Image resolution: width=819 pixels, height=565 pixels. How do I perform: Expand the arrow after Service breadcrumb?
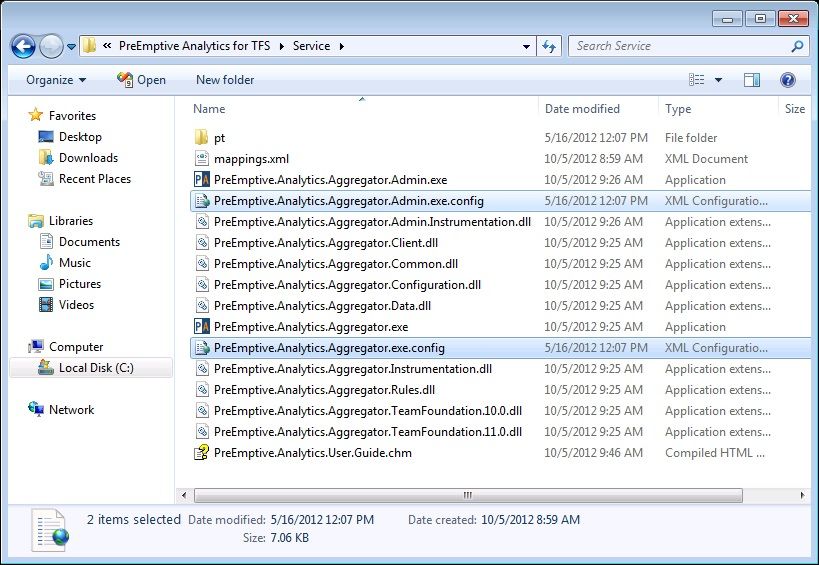point(342,46)
